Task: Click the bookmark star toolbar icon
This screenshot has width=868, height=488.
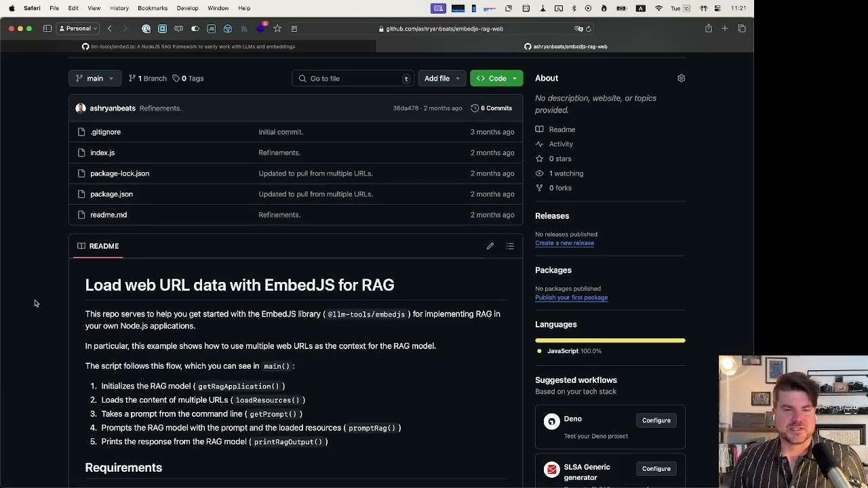Action: (x=277, y=28)
